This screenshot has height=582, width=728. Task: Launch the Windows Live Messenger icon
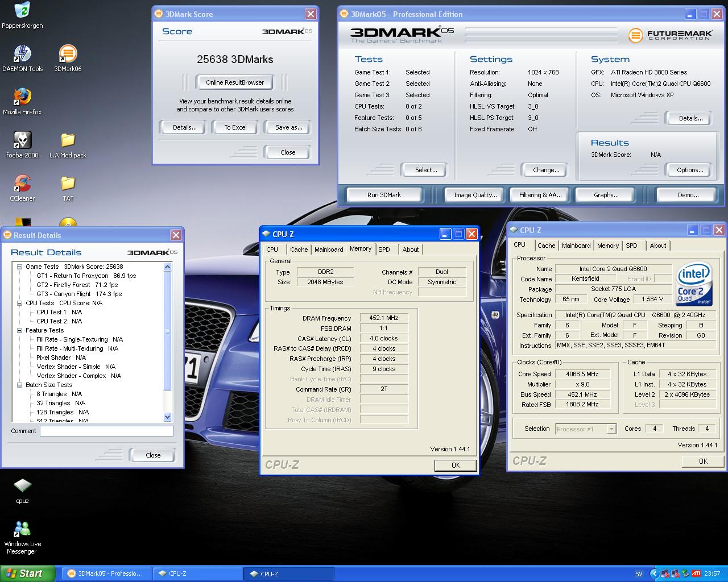click(22, 537)
